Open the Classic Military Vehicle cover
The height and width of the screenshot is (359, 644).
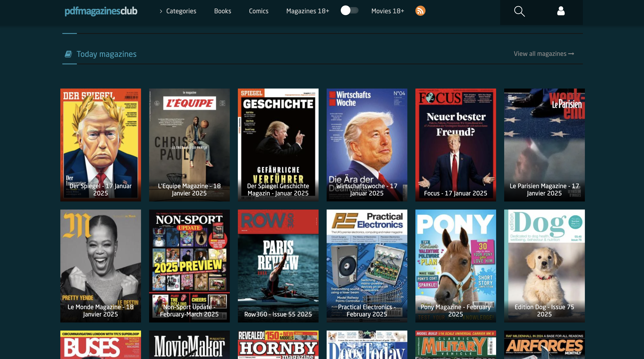pyautogui.click(x=456, y=345)
